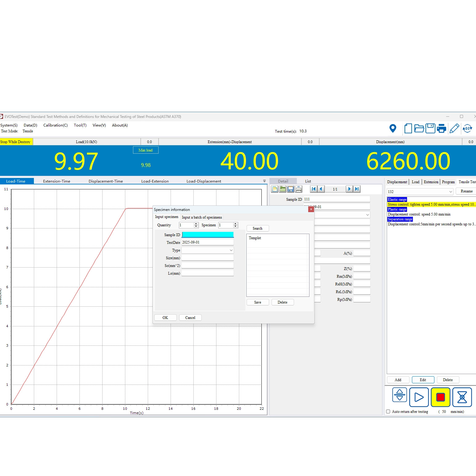Go to the last record arrow
Screen dimensions: 476x476
click(357, 189)
